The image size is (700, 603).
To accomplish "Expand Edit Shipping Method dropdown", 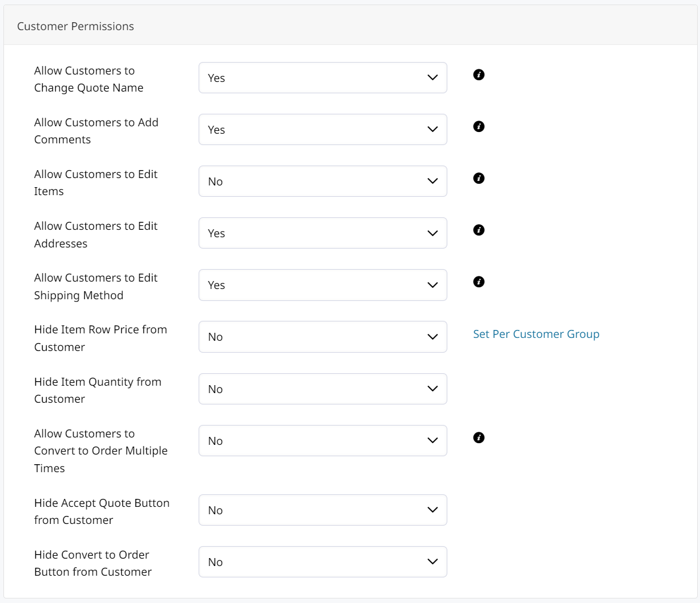I will 323,285.
